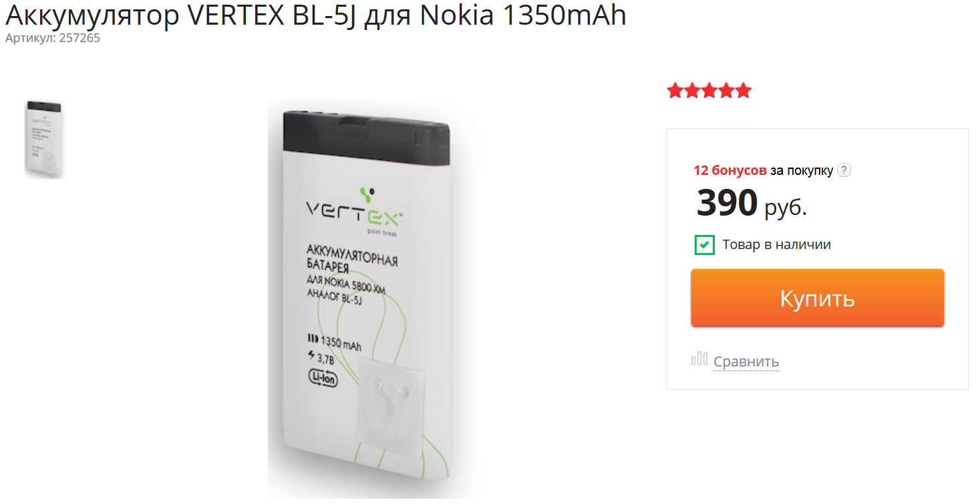Image resolution: width=980 pixels, height=504 pixels.
Task: Select the small battery thumbnail
Action: click(x=44, y=139)
